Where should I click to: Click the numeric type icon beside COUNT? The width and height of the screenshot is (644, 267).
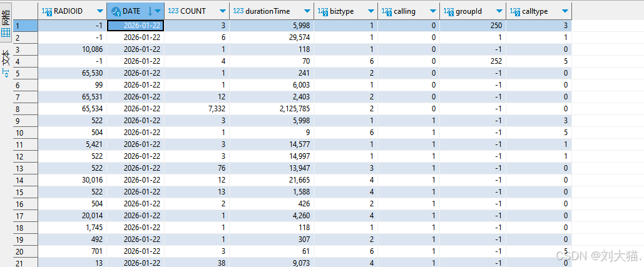[173, 11]
